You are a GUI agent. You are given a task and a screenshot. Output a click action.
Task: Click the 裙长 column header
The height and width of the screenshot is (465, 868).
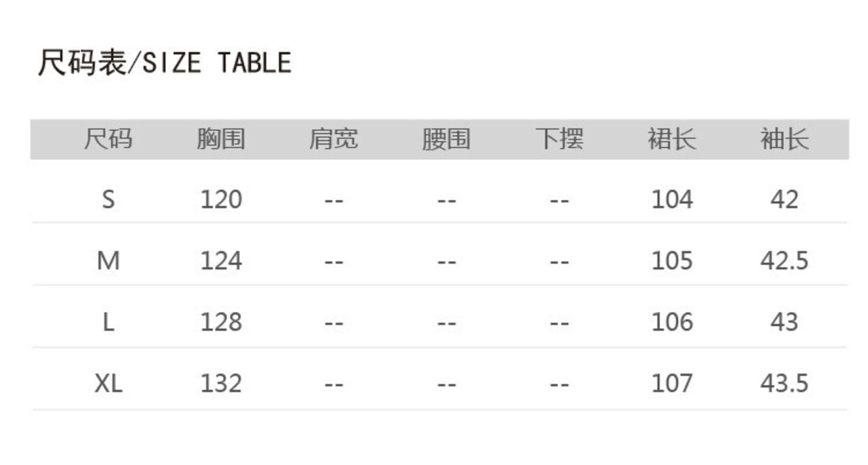pos(672,140)
